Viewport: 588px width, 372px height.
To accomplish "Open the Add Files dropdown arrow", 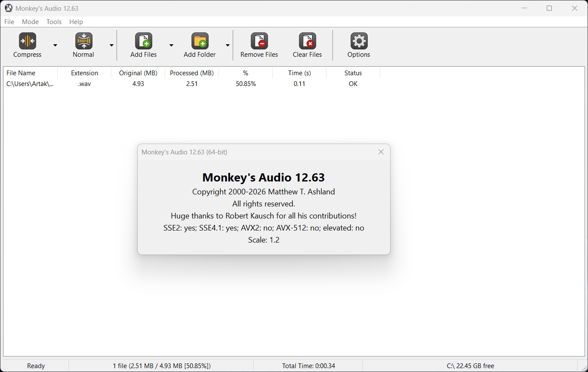I will point(171,45).
